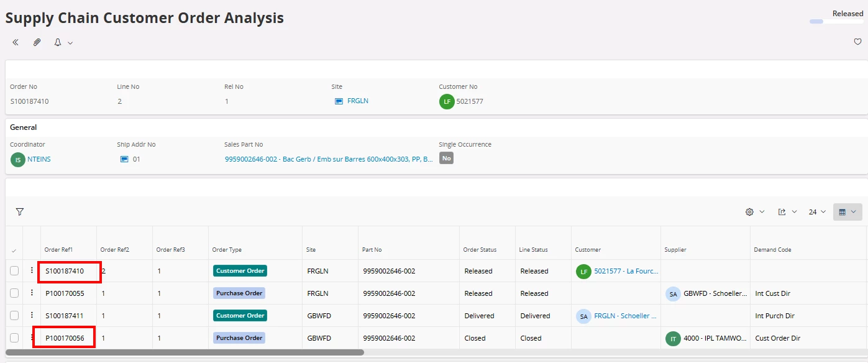
Task: Expand settings gear dropdown arrow
Action: click(x=762, y=212)
